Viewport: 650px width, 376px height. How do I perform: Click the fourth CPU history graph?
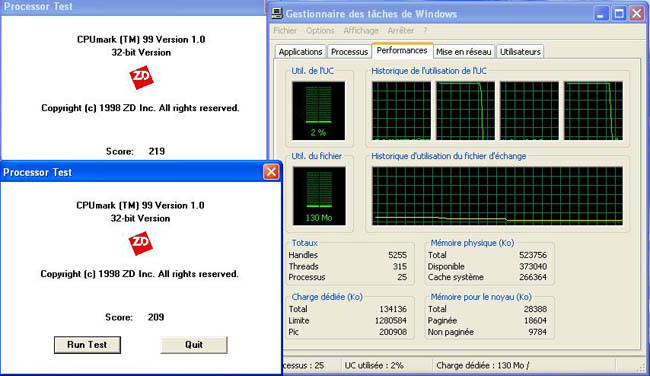click(593, 111)
